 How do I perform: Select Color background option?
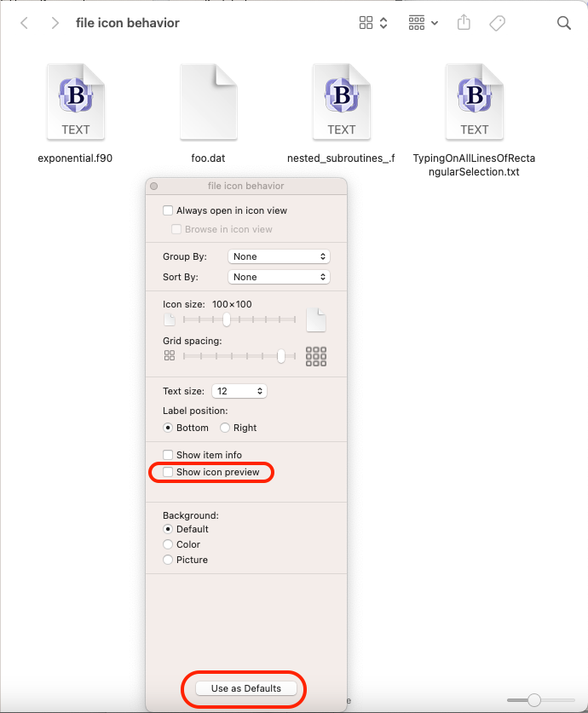(168, 544)
